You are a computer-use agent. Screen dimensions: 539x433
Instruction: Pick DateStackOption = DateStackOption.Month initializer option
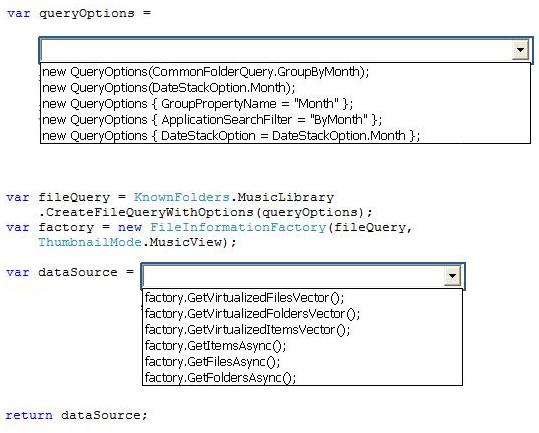285,135
